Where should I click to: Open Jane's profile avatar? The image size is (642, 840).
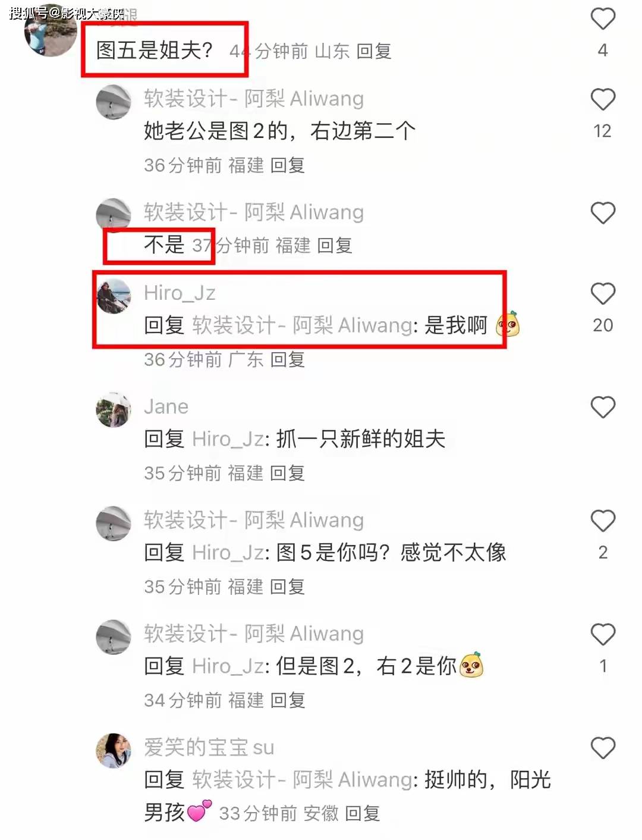click(x=114, y=409)
